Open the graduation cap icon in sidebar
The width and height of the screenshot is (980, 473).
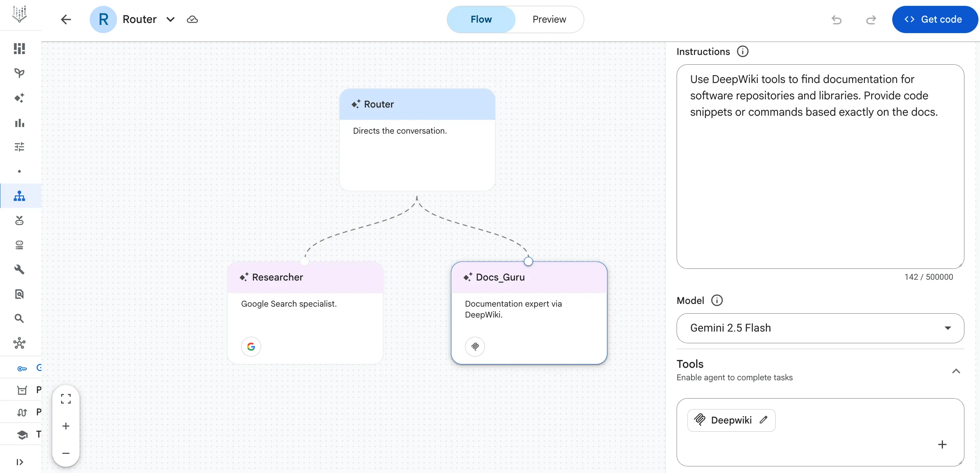[x=22, y=434]
